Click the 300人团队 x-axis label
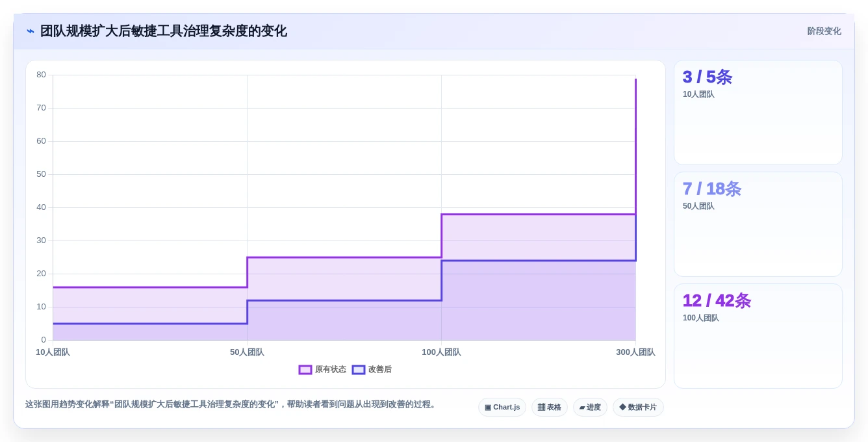868x442 pixels. 635,352
